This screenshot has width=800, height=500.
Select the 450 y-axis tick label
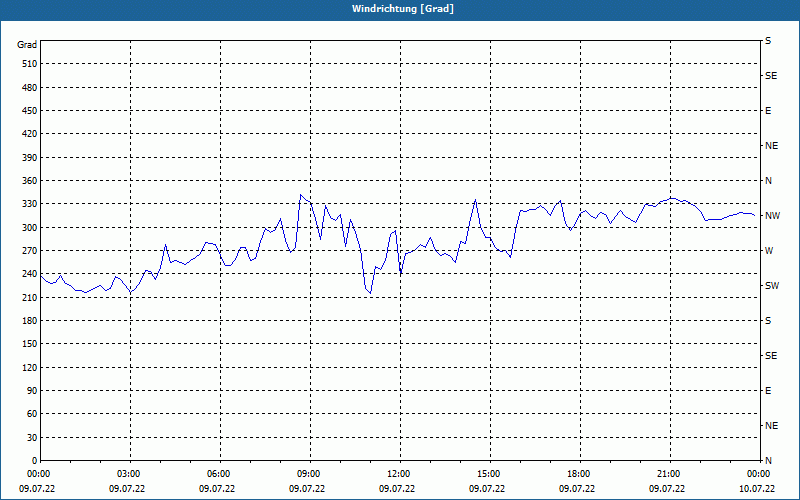(30, 111)
